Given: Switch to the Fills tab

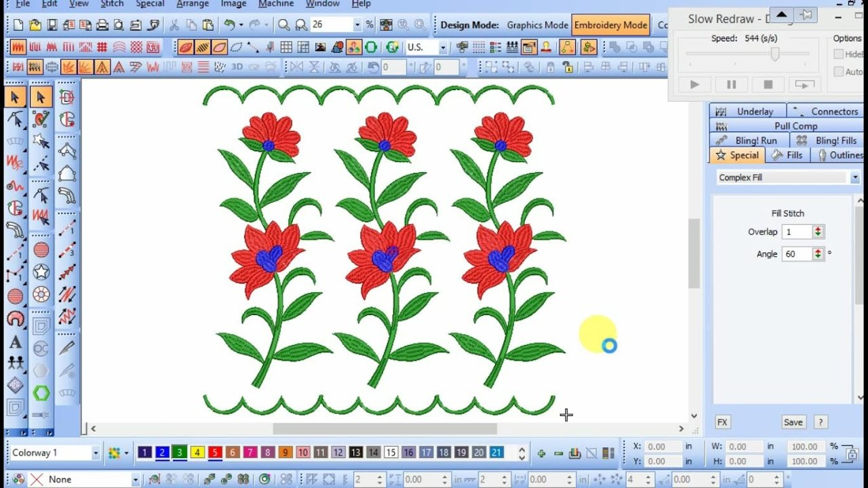Looking at the screenshot, I should [x=787, y=155].
